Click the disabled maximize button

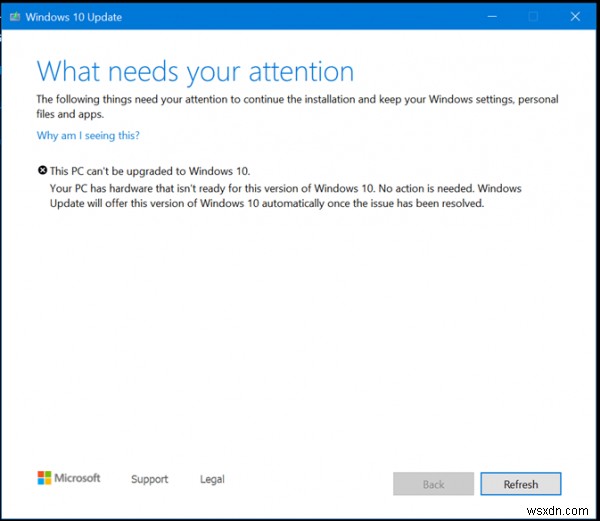[x=533, y=16]
